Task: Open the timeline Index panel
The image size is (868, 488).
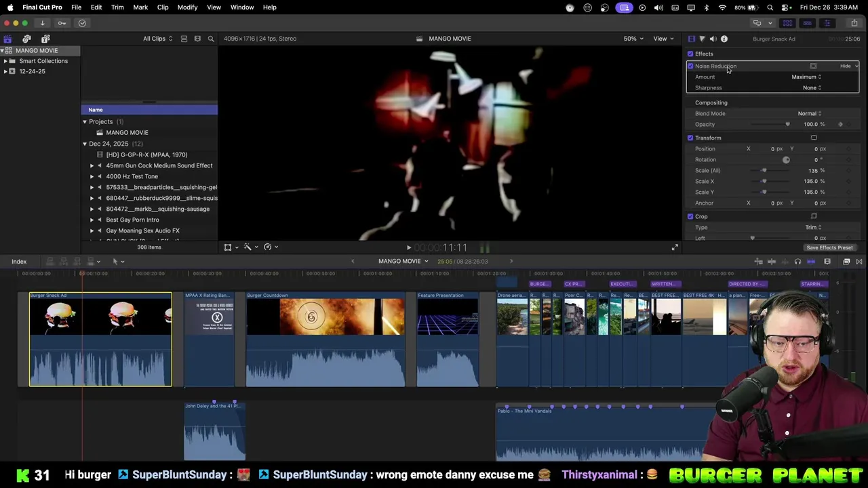Action: point(19,262)
